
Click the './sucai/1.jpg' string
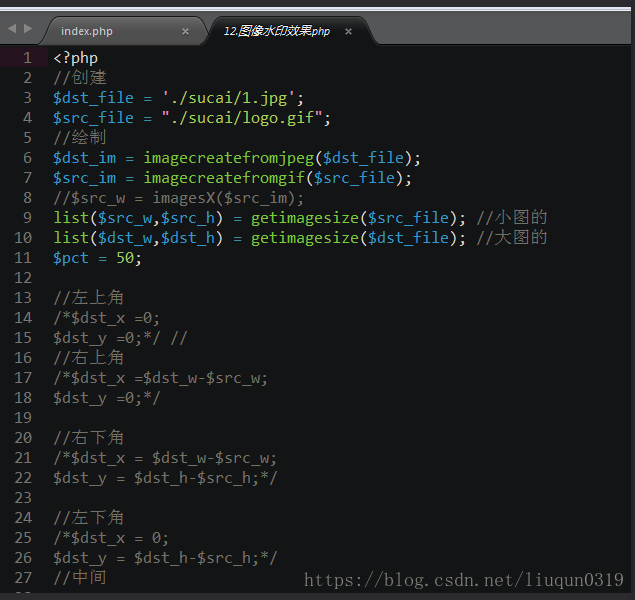click(228, 98)
